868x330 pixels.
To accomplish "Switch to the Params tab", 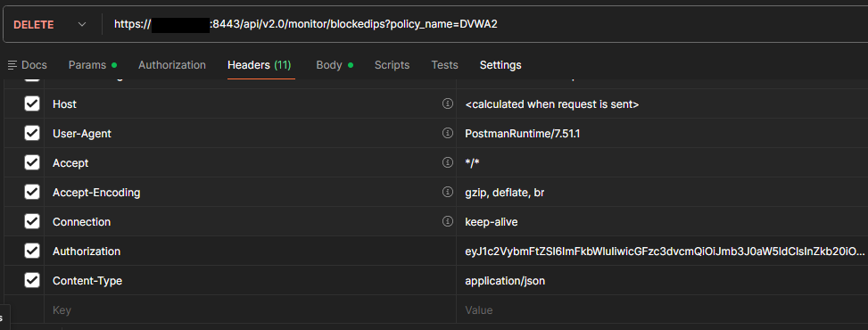I will 93,65.
